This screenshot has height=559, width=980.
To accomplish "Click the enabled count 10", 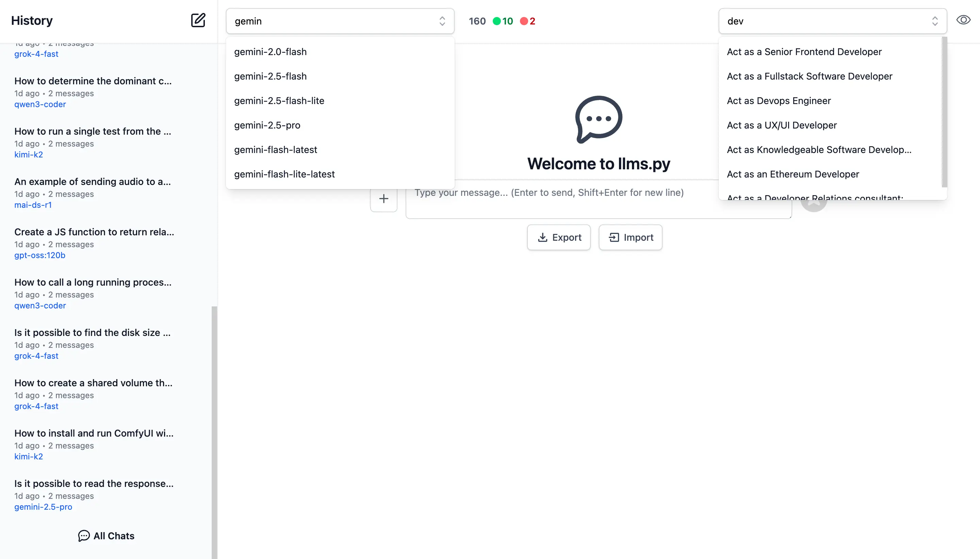I will [507, 21].
